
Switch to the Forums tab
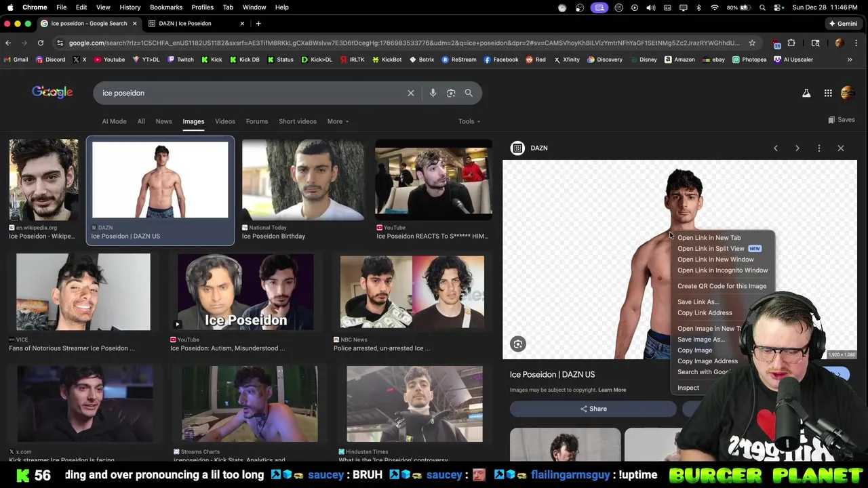point(257,121)
